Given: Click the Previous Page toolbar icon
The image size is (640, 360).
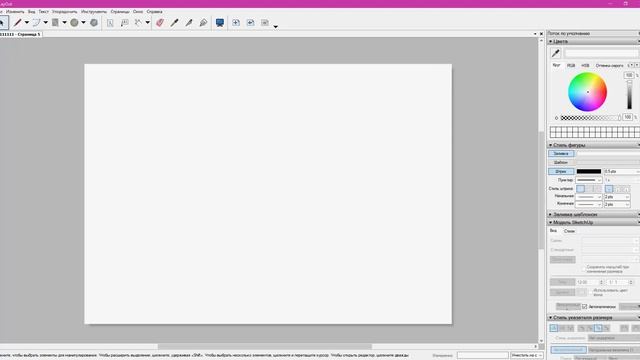Looking at the screenshot, I should pyautogui.click(x=250, y=23).
